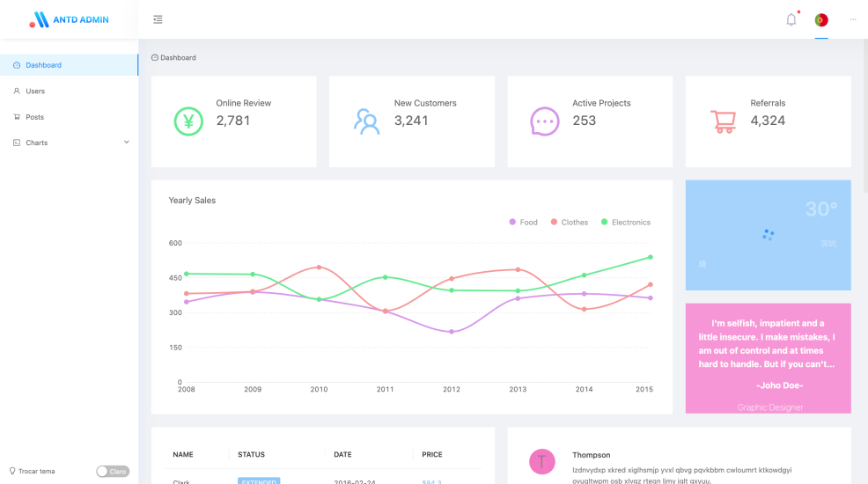The height and width of the screenshot is (484, 868).
Task: Hide the Electronics series in legend
Action: 625,223
